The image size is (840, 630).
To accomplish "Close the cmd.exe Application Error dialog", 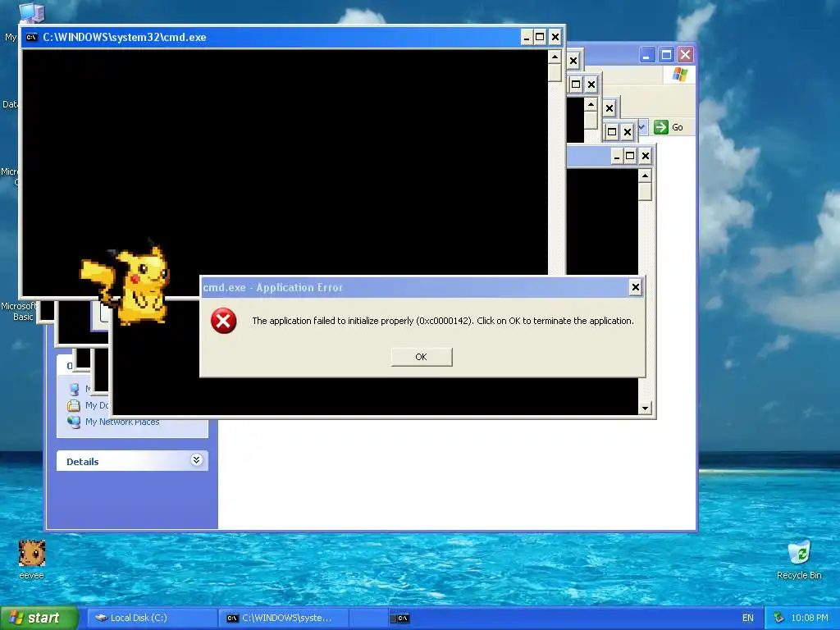I will pyautogui.click(x=636, y=287).
